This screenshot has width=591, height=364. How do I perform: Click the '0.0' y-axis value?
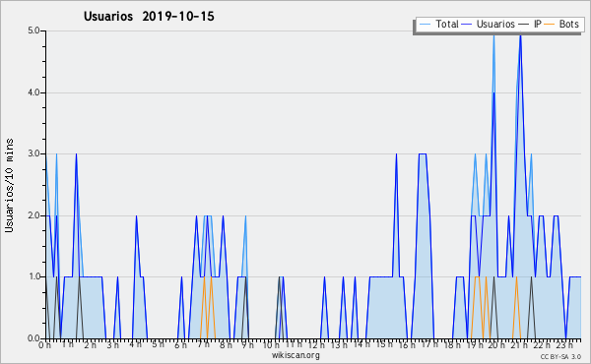[x=33, y=338]
